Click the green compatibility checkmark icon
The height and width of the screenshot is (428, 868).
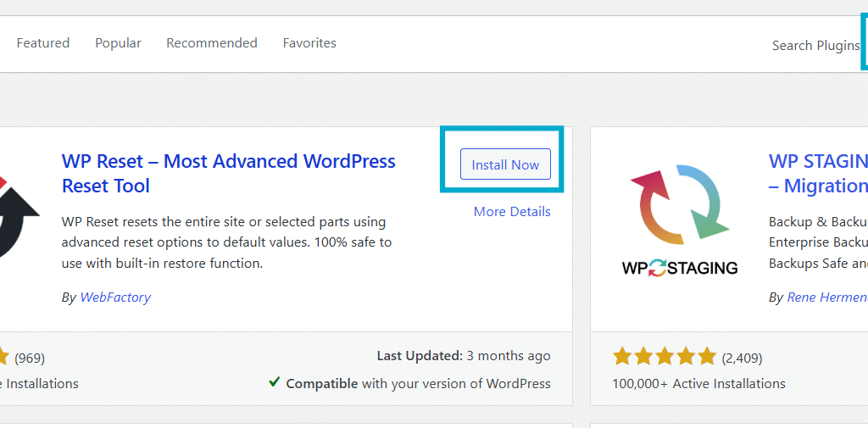pyautogui.click(x=275, y=382)
